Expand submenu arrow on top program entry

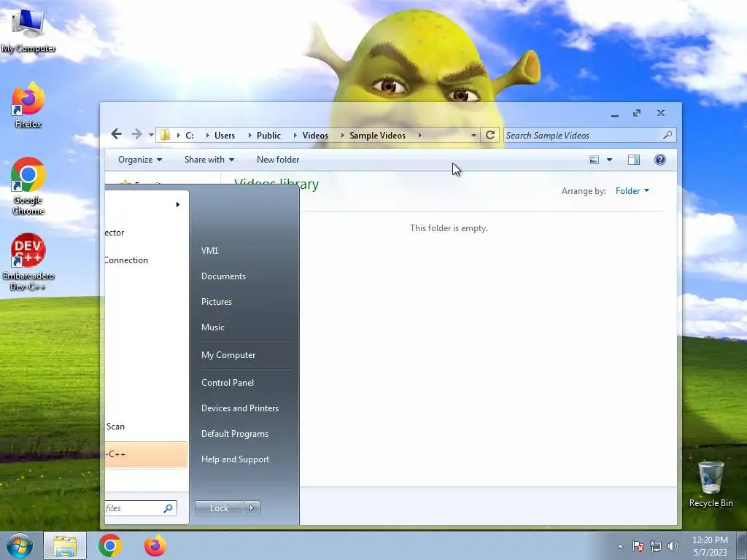tap(178, 204)
